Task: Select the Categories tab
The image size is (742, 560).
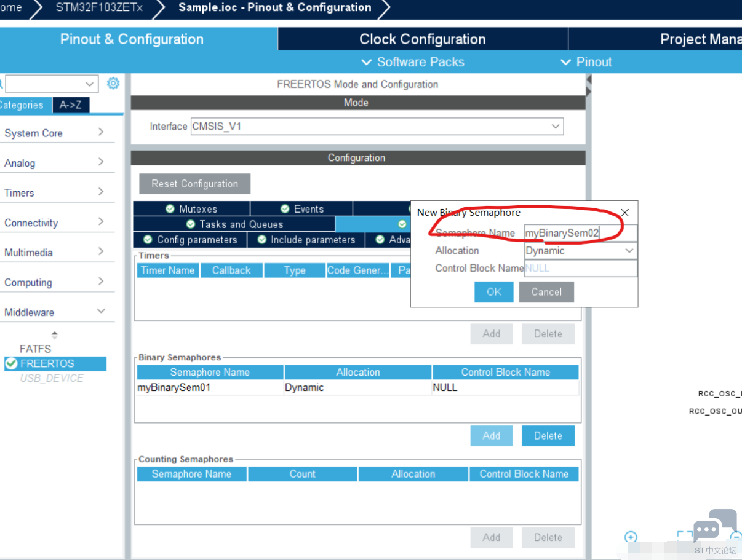Action: pos(25,105)
